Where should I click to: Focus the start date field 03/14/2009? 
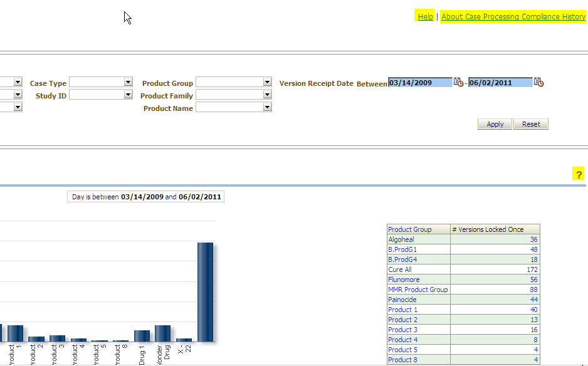click(420, 83)
